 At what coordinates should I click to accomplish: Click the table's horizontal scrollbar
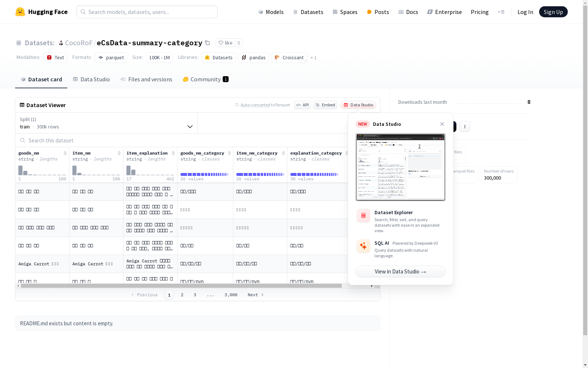[181, 286]
